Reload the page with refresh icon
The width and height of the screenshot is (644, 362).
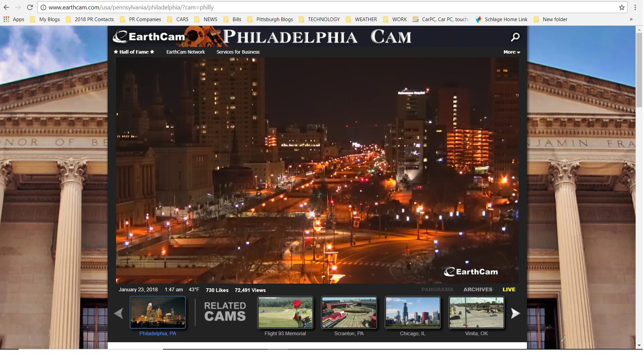30,7
